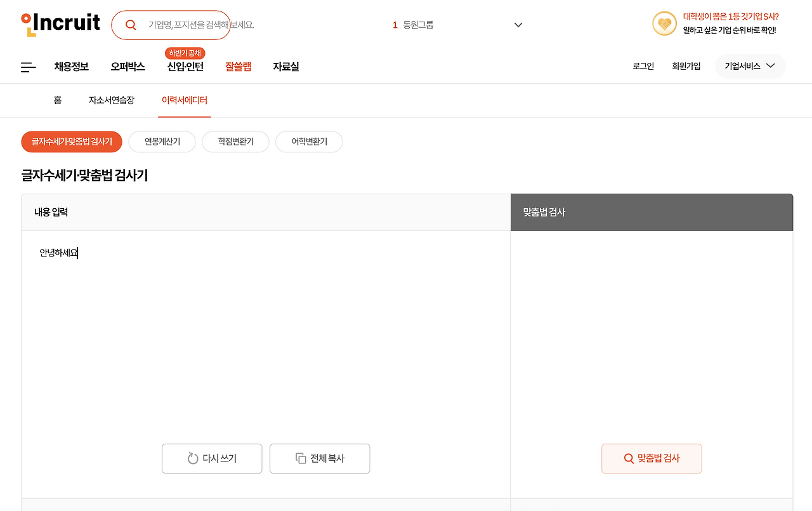Select the 학점변환기 tool
This screenshot has height=511, width=812.
[x=236, y=142]
